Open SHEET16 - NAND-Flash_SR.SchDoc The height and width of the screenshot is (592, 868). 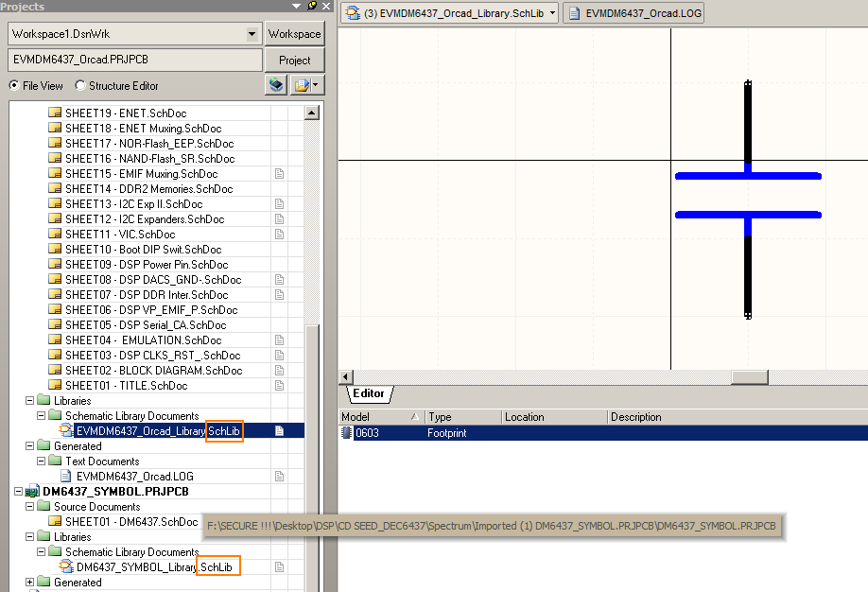pos(150,159)
